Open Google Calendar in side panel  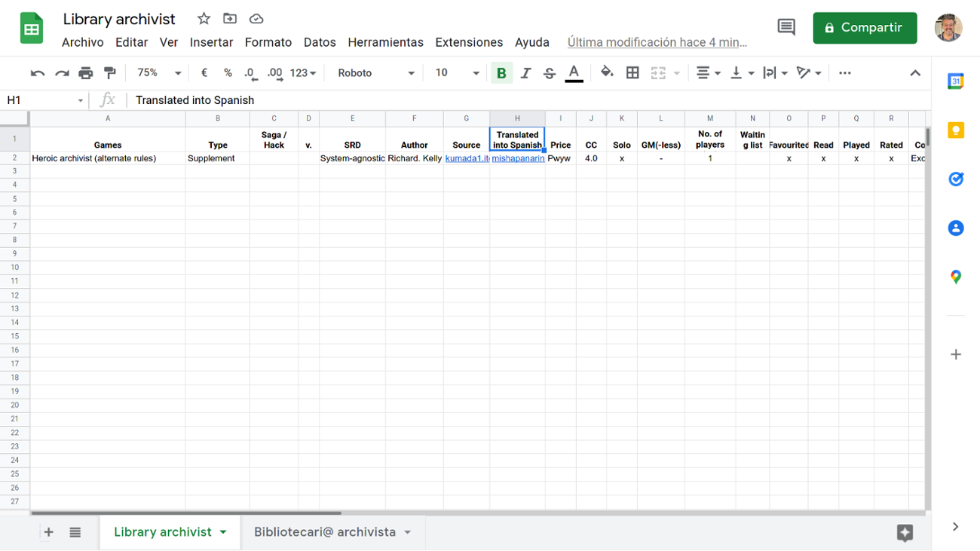pyautogui.click(x=955, y=81)
